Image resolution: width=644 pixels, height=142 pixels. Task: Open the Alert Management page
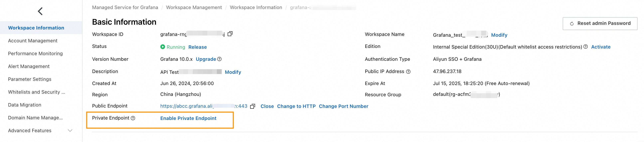tap(29, 66)
